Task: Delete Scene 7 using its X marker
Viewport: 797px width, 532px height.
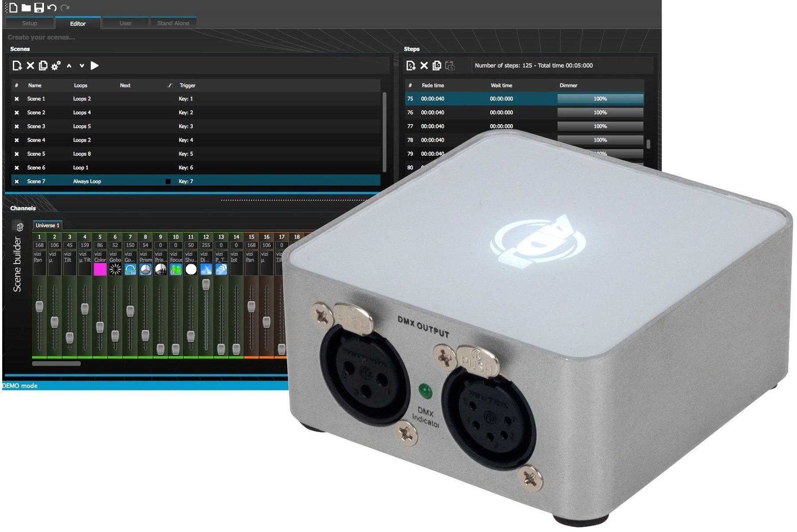Action: (x=16, y=181)
